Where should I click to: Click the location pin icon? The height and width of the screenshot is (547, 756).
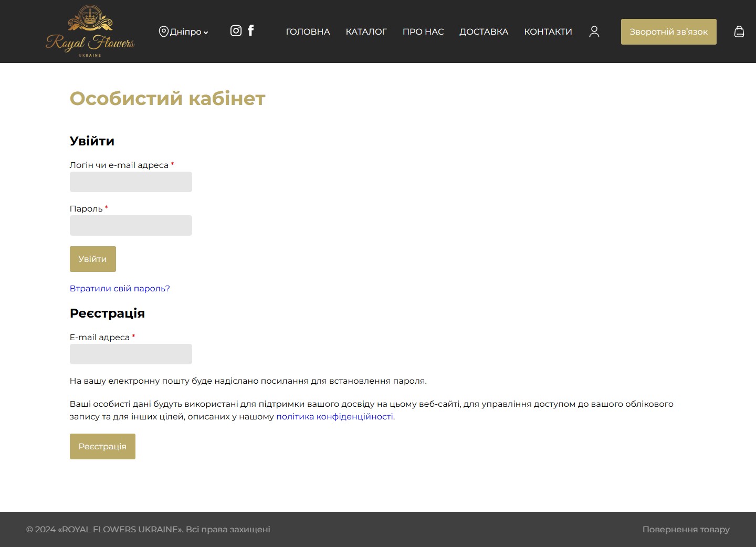163,31
